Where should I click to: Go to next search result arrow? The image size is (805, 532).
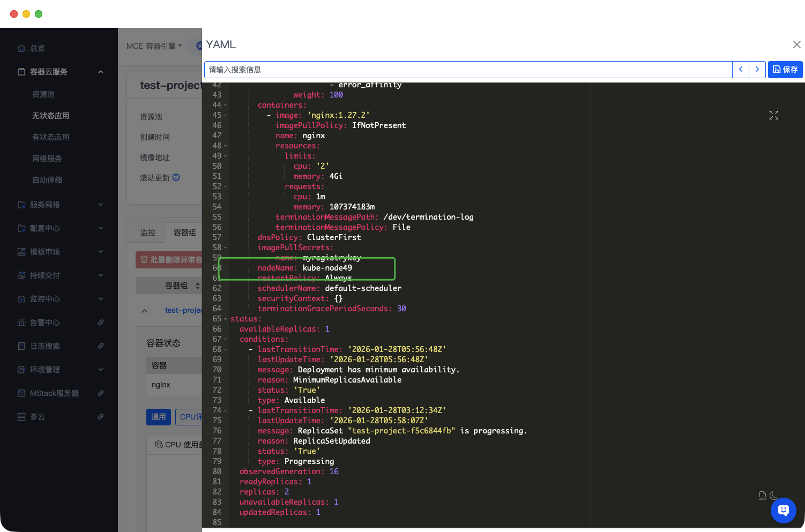(757, 69)
